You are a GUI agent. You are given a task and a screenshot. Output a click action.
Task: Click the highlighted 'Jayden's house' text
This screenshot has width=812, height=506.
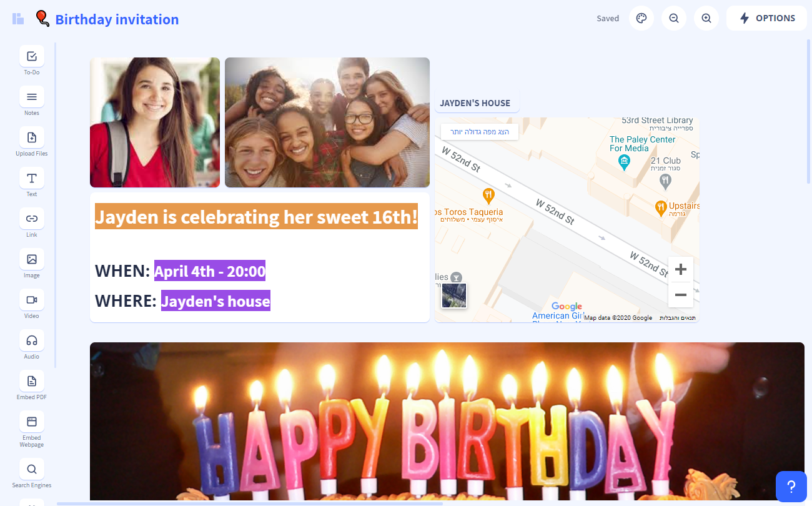[x=215, y=301]
